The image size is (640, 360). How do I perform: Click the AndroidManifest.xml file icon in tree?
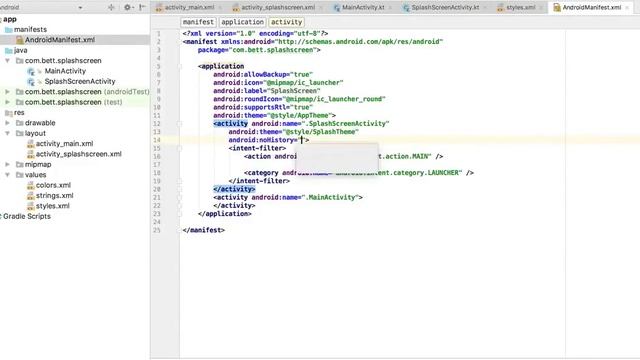click(x=20, y=40)
